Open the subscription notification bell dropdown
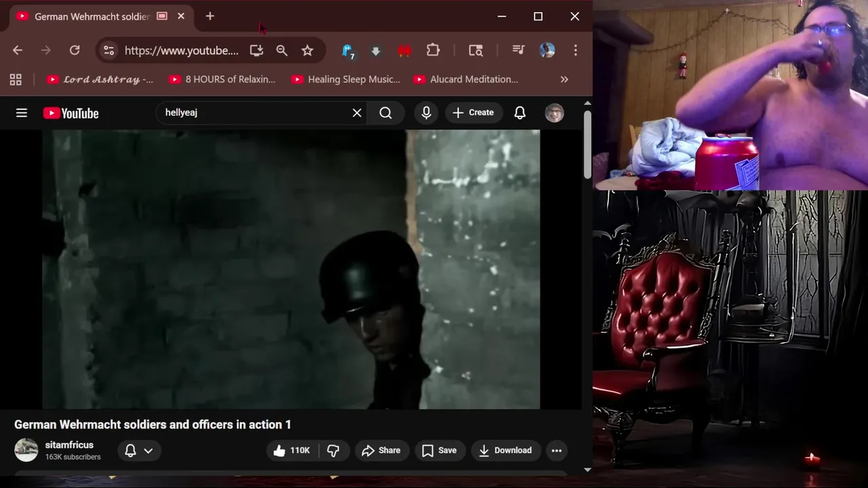868x488 pixels. coord(139,451)
